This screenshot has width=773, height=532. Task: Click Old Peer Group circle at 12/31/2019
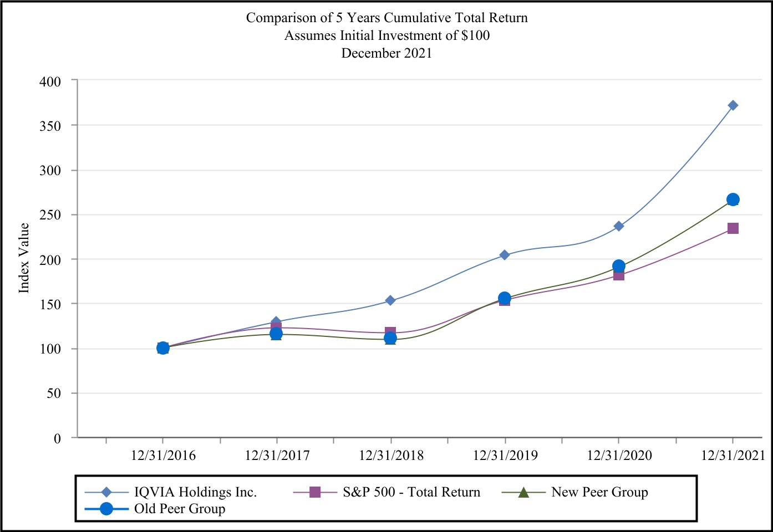pos(504,298)
